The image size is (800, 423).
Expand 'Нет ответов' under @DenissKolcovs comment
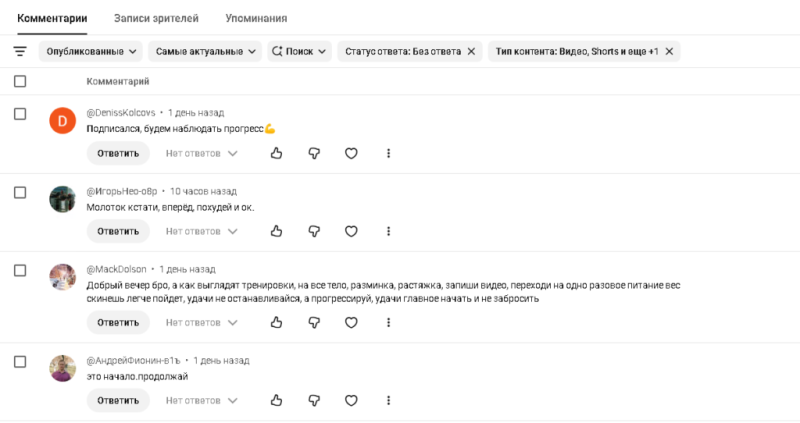202,153
